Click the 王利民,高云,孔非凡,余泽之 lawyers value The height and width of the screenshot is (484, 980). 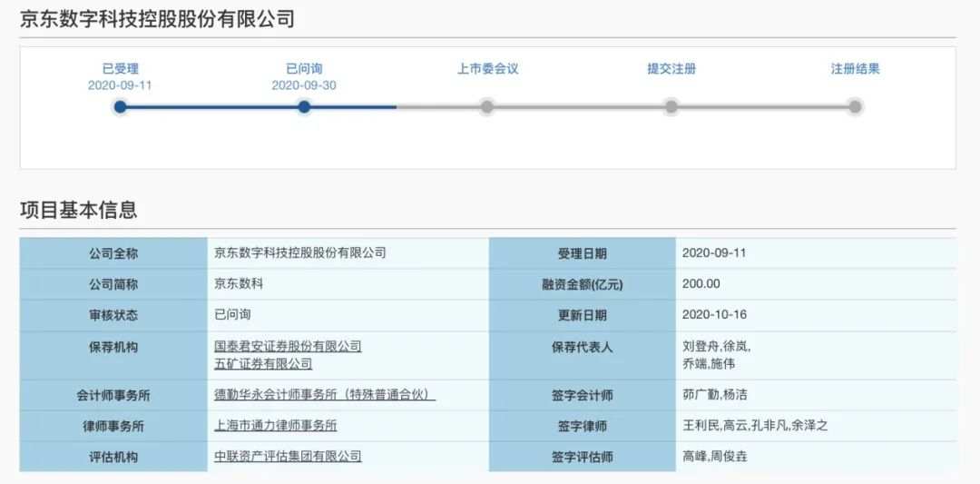pyautogui.click(x=755, y=426)
